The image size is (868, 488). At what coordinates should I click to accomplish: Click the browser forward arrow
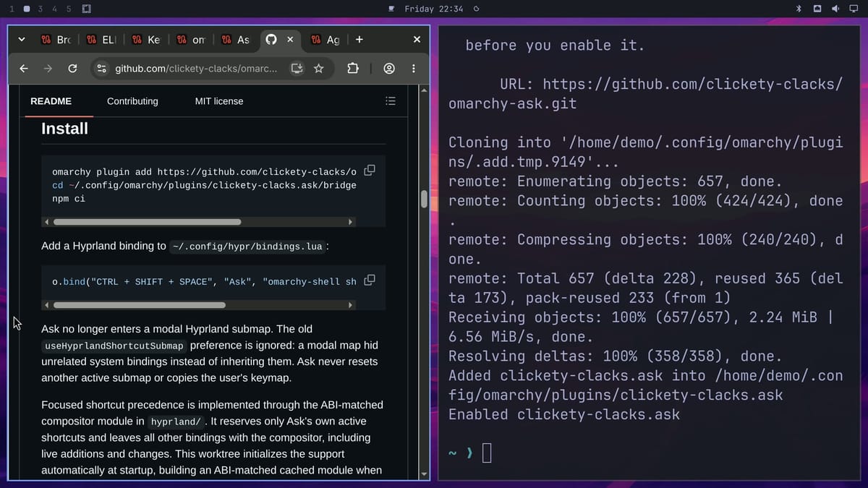48,69
